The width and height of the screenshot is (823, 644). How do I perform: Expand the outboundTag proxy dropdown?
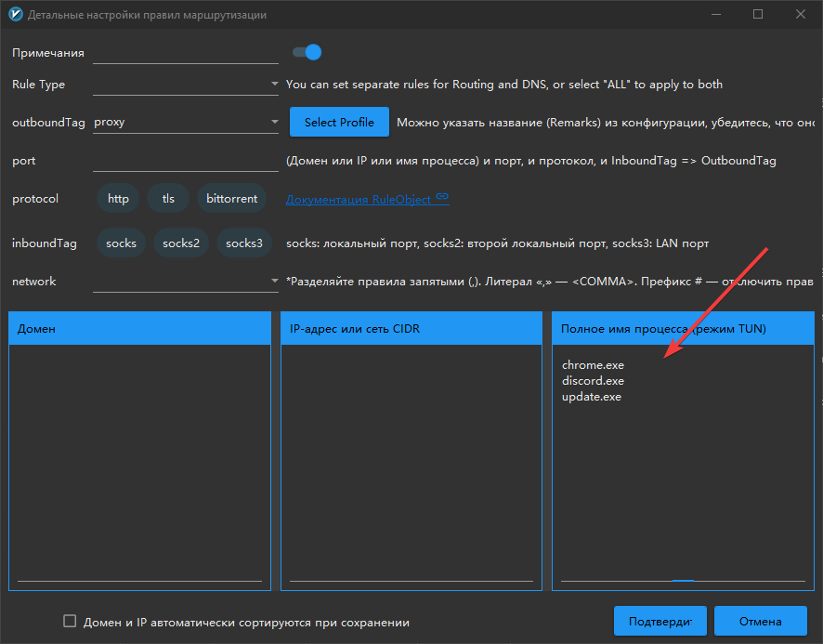pyautogui.click(x=185, y=122)
